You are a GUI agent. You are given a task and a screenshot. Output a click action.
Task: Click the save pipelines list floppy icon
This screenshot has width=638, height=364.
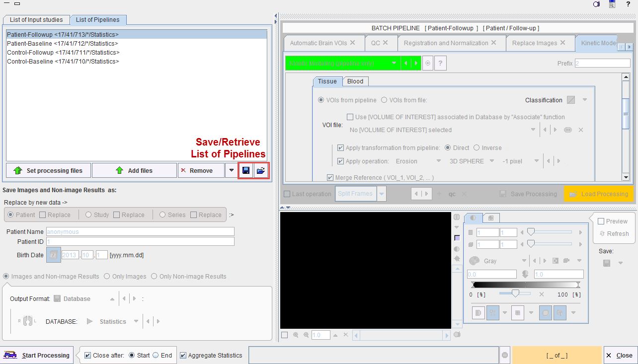click(x=246, y=170)
